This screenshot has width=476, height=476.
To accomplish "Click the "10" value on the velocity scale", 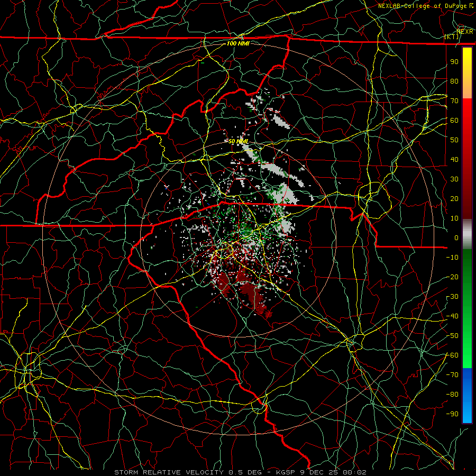I will 454,218.
